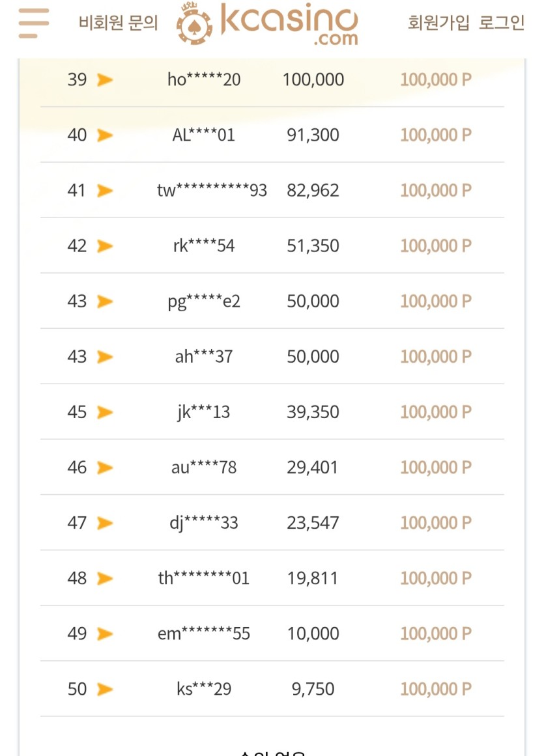544x756 pixels.
Task: Click the 9,750 amount for ks***29
Action: [x=313, y=689]
